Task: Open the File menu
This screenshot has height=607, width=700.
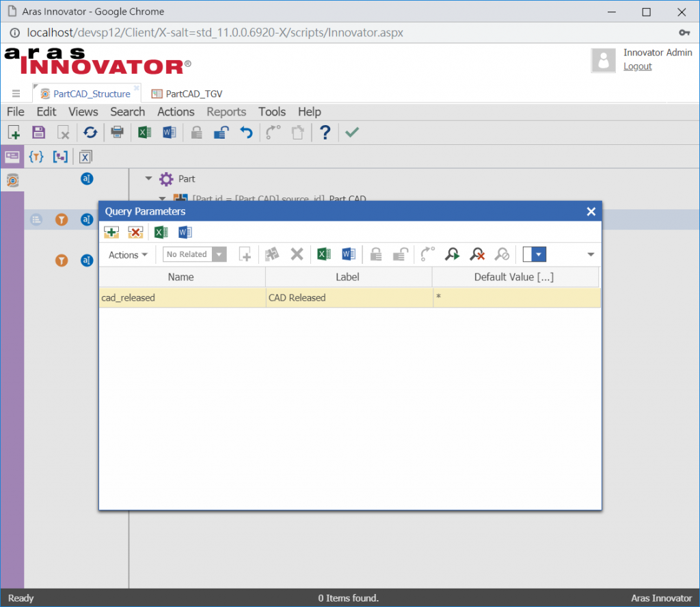Action: (x=16, y=111)
